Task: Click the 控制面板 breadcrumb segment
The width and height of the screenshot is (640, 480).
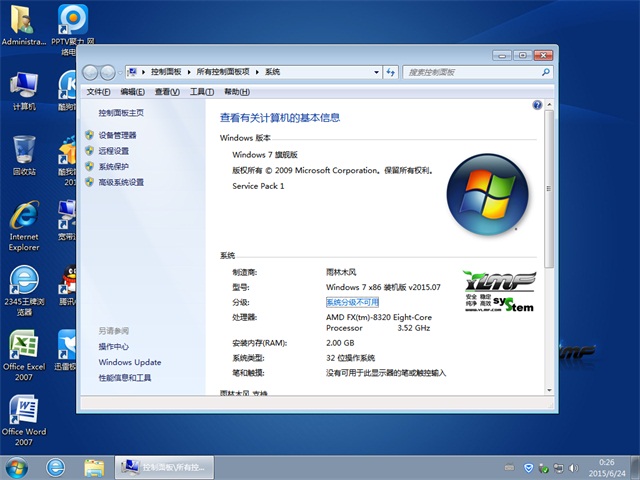Action: click(166, 72)
